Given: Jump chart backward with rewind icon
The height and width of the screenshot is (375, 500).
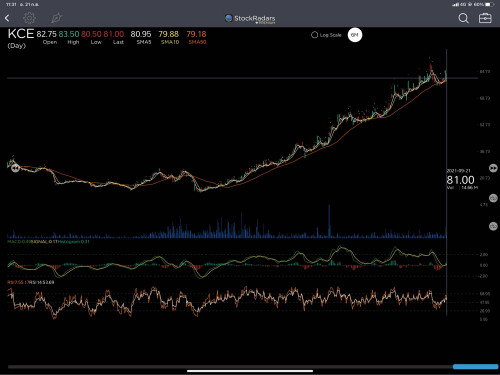Looking at the screenshot, I should pos(15,168).
